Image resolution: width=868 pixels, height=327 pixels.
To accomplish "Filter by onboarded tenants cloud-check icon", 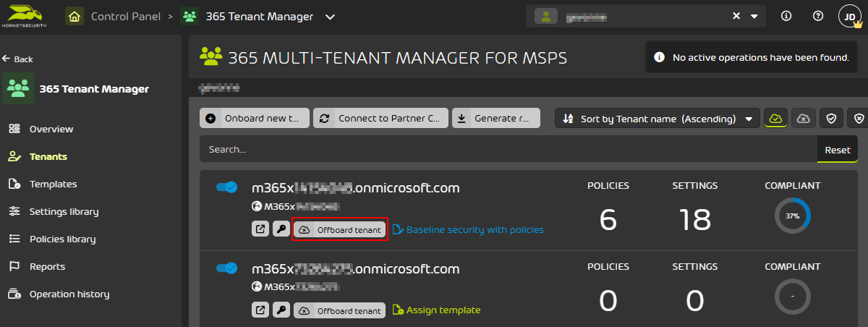I will pos(775,119).
